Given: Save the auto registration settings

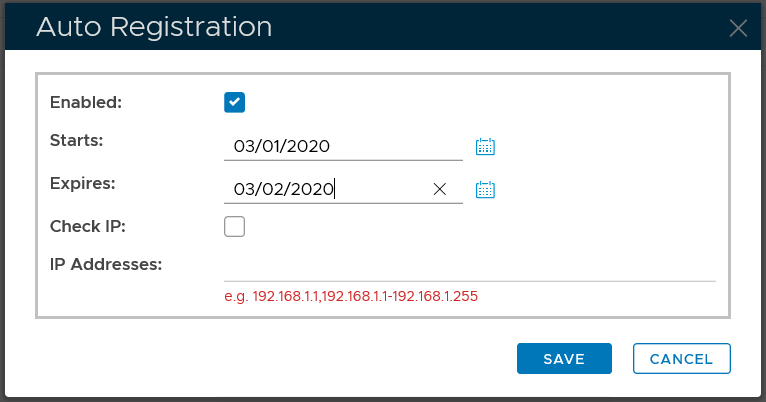Looking at the screenshot, I should tap(564, 359).
